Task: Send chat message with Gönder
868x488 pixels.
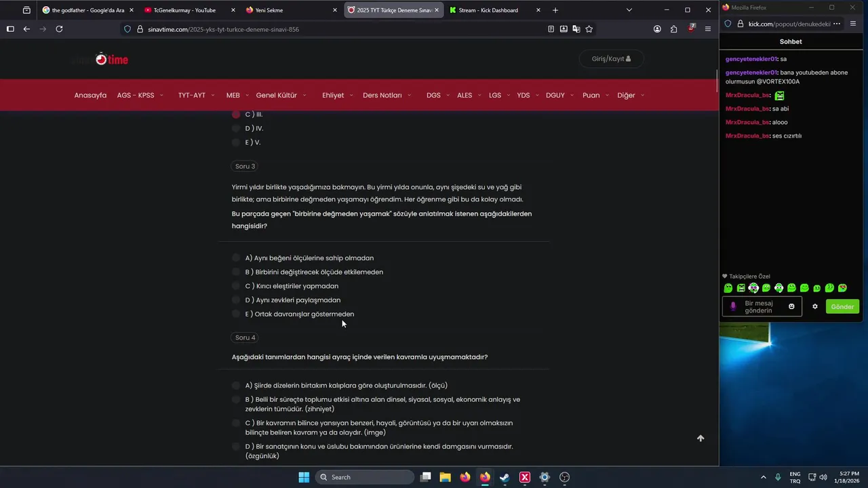Action: tap(842, 306)
